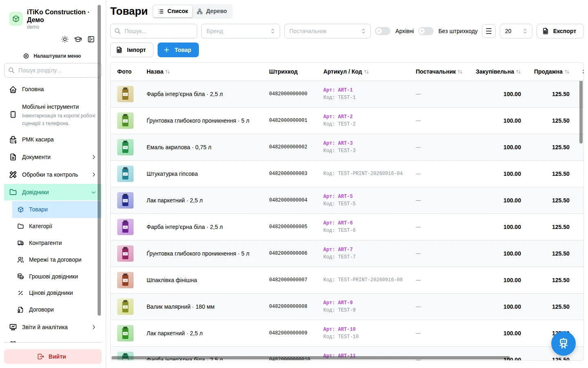Expand the Обробки та контроль section

(53, 175)
